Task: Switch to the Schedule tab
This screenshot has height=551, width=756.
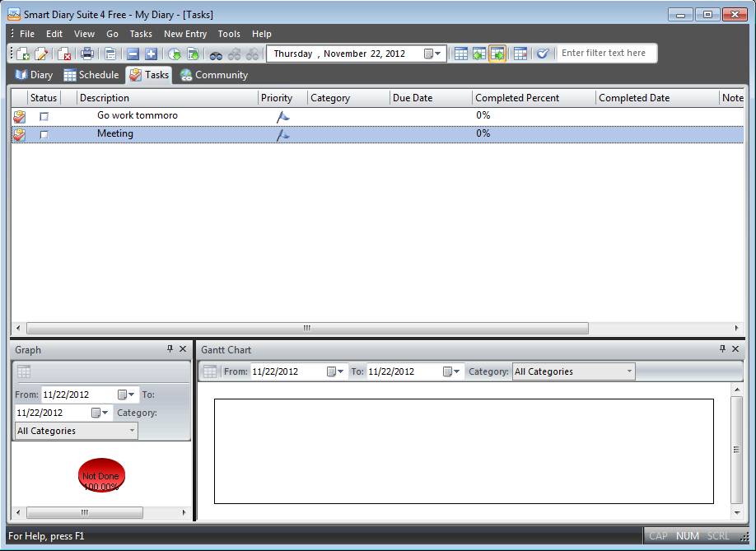Action: point(91,75)
